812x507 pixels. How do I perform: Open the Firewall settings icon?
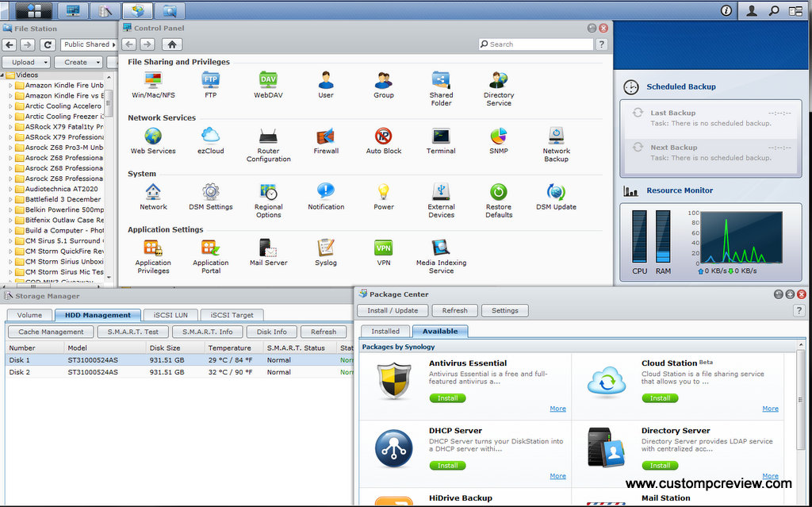tap(326, 140)
